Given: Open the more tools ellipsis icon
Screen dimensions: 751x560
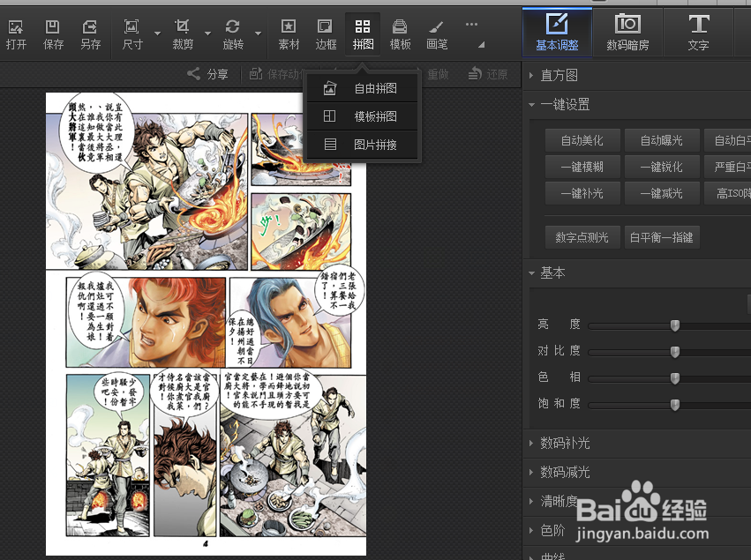Looking at the screenshot, I should (471, 24).
